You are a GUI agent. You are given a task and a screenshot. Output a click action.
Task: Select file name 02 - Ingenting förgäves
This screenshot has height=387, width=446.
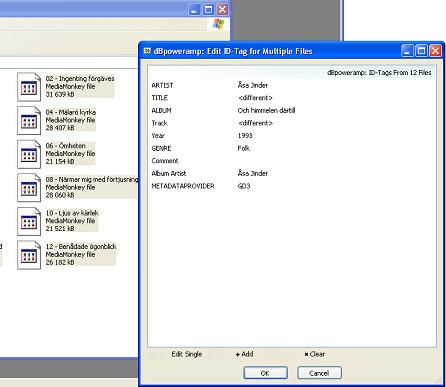[x=80, y=79]
